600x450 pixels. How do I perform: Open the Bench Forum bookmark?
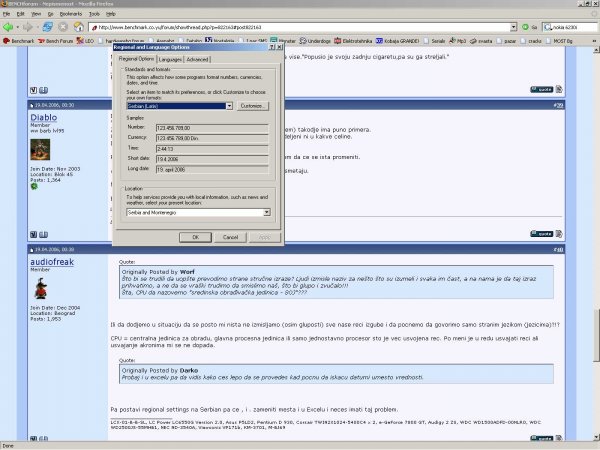[x=55, y=41]
